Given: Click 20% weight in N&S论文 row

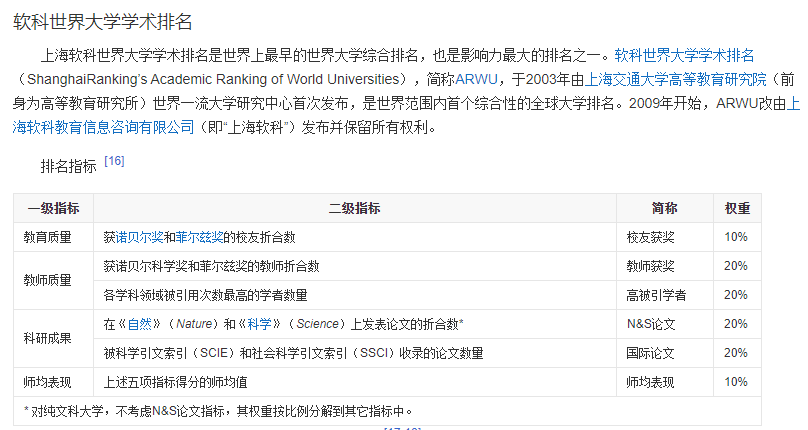Looking at the screenshot, I should 737,324.
